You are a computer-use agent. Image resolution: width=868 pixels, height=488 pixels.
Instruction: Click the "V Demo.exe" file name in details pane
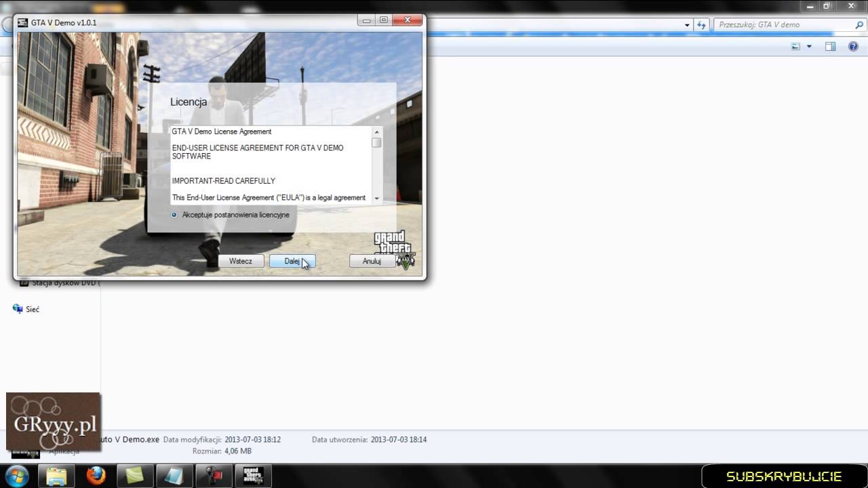pos(130,439)
